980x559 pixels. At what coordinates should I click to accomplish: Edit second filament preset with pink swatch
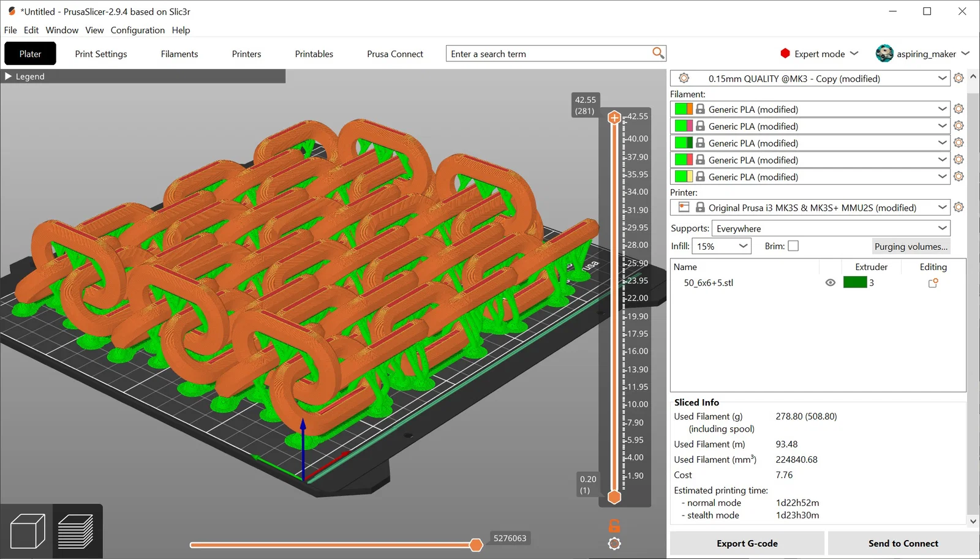point(959,126)
